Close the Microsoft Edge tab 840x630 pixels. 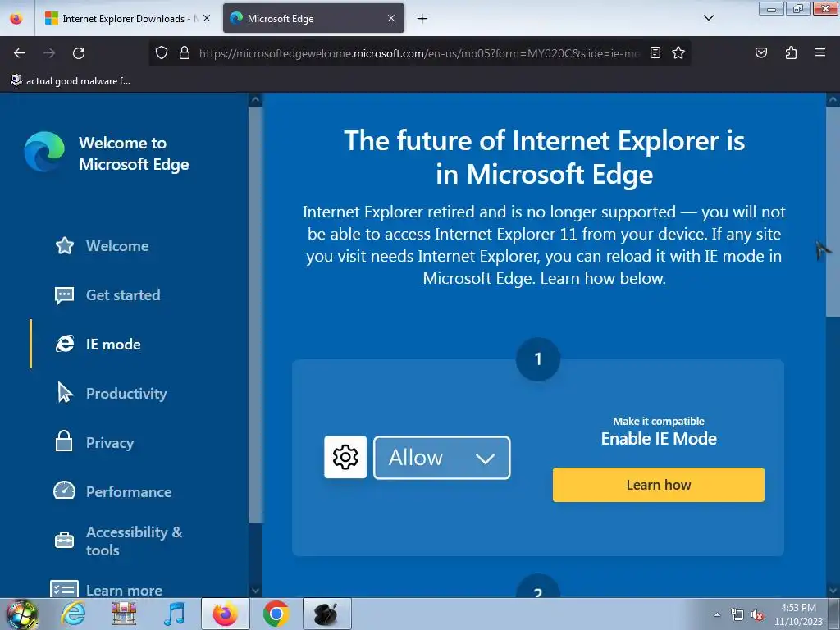pyautogui.click(x=391, y=18)
